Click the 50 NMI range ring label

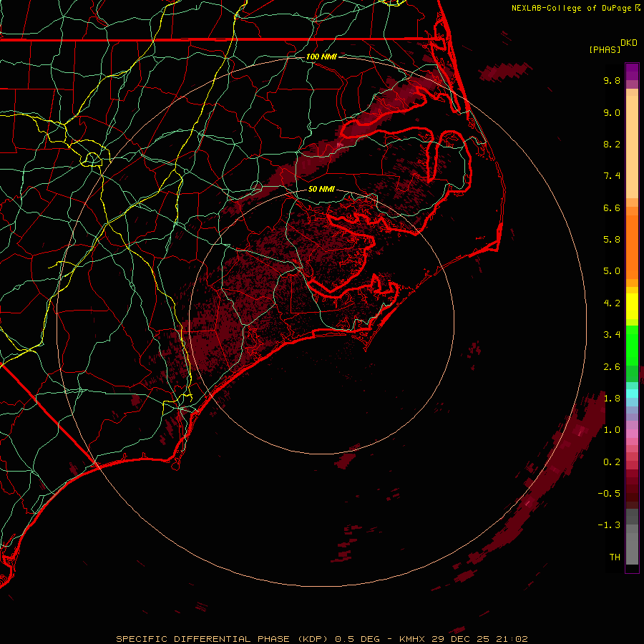[x=321, y=190]
